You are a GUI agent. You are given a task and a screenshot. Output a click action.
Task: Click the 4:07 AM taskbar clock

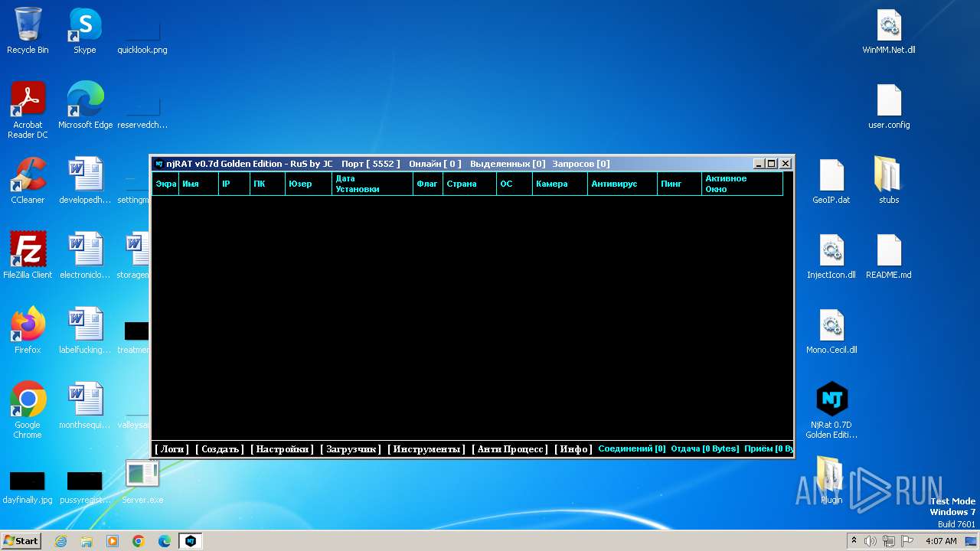tap(941, 541)
